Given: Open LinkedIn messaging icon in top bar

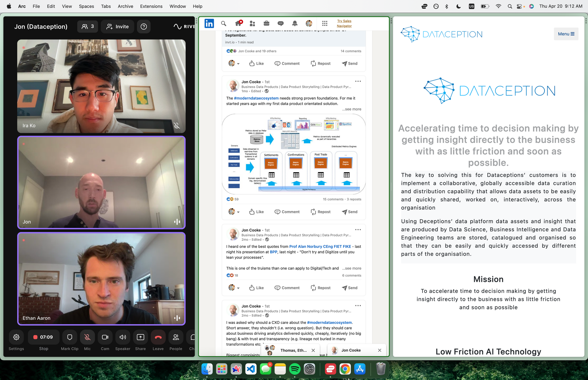Looking at the screenshot, I should (x=280, y=24).
